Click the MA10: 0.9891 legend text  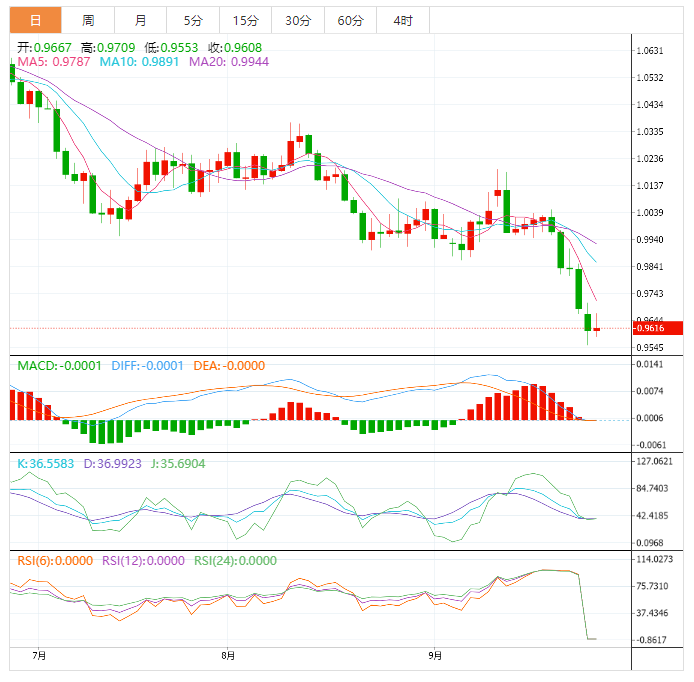click(139, 62)
